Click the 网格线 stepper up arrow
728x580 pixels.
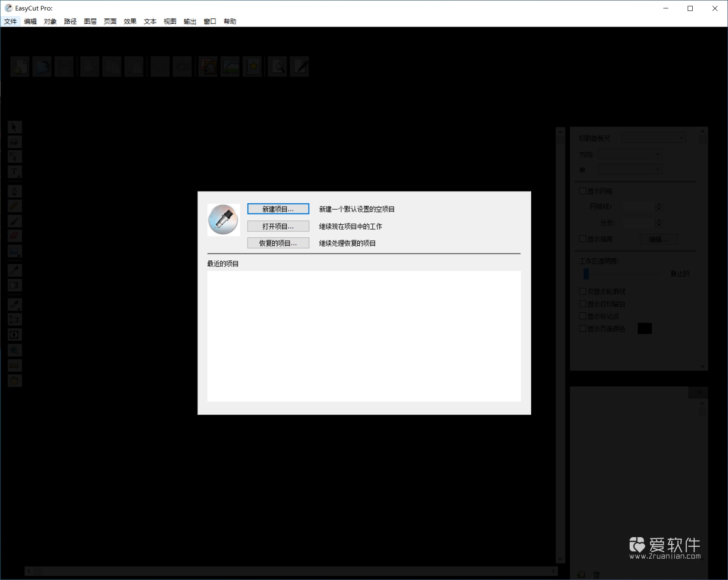[659, 204]
